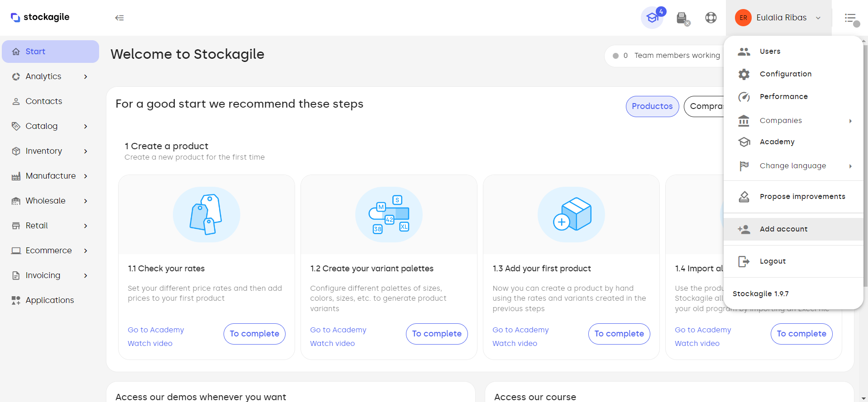Click the price tags illustration thumbnail
This screenshot has height=402, width=868.
click(206, 214)
